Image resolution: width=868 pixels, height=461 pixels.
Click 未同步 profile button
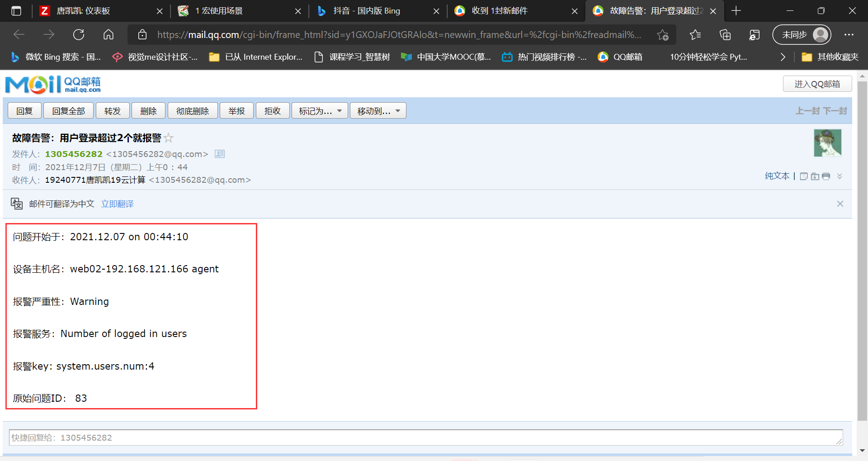pyautogui.click(x=802, y=35)
